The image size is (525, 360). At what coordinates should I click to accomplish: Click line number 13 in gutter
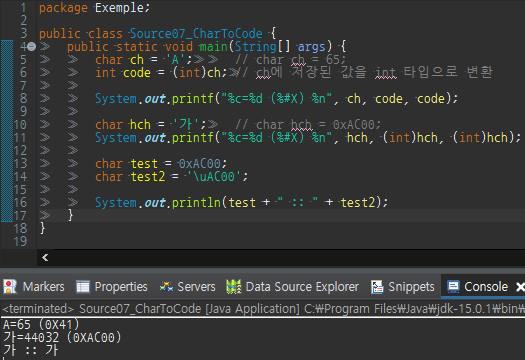pyautogui.click(x=20, y=163)
